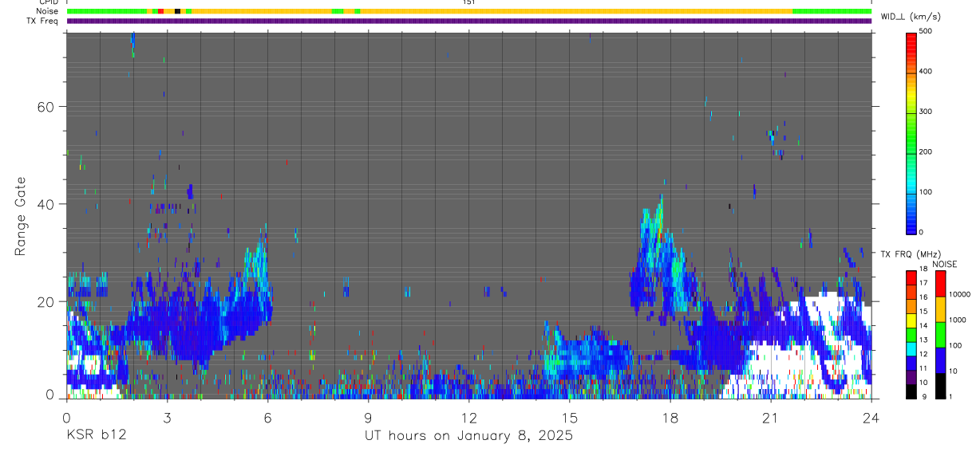Click the 200 label on WID color bar
980x452 pixels.
(x=926, y=151)
